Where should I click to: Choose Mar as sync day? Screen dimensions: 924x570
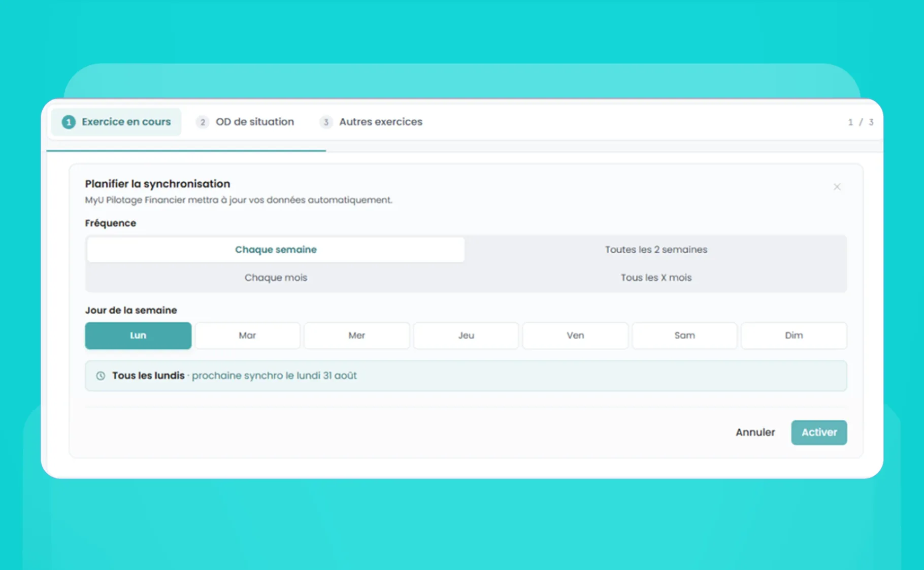[x=247, y=336]
